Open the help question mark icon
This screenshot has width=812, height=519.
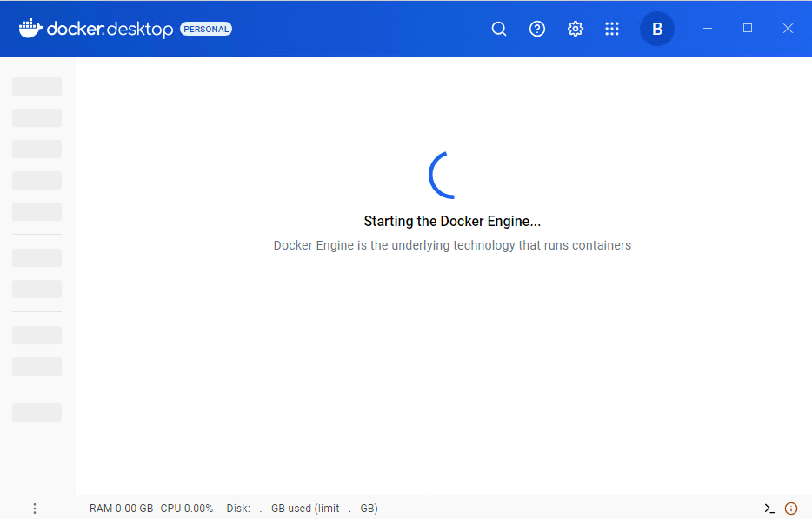[x=537, y=29]
